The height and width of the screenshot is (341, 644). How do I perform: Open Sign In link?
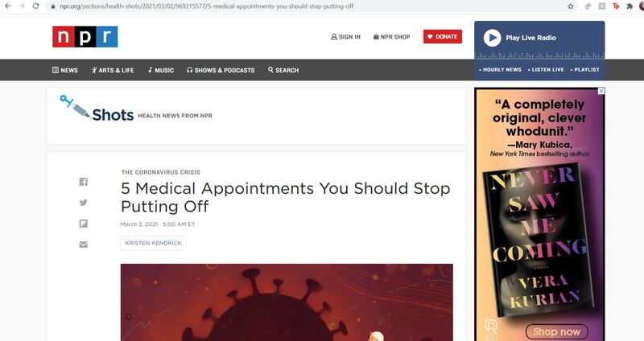346,37
